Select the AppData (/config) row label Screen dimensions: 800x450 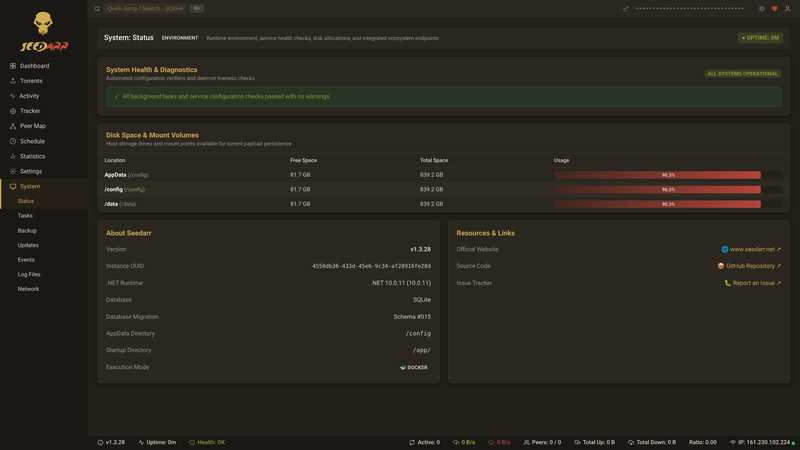(x=126, y=175)
